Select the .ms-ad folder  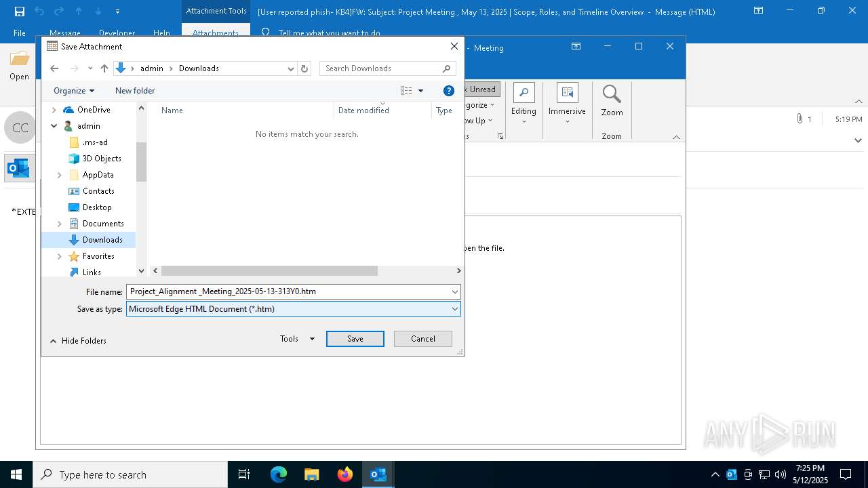[x=95, y=142]
